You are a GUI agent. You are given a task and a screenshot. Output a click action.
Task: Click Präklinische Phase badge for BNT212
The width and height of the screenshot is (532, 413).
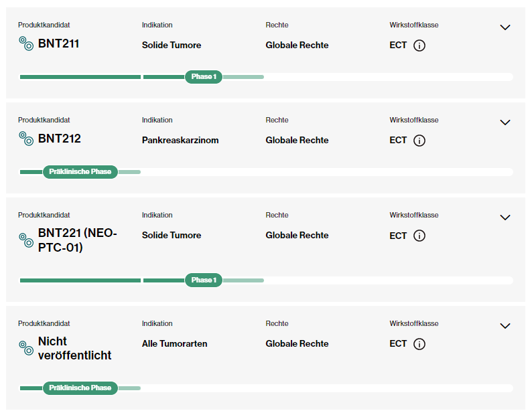pos(80,172)
